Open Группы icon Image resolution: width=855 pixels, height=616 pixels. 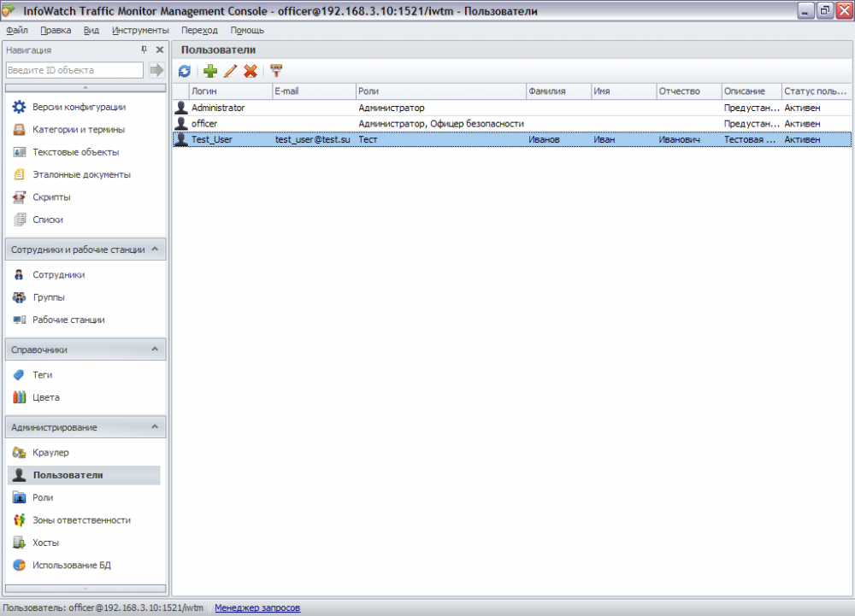pyautogui.click(x=19, y=297)
